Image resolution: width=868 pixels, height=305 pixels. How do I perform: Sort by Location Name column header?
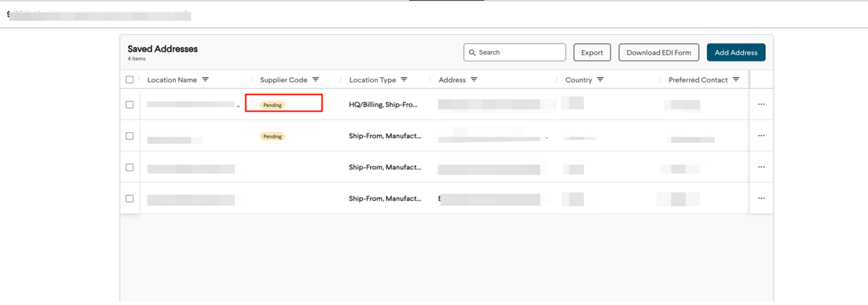click(172, 80)
